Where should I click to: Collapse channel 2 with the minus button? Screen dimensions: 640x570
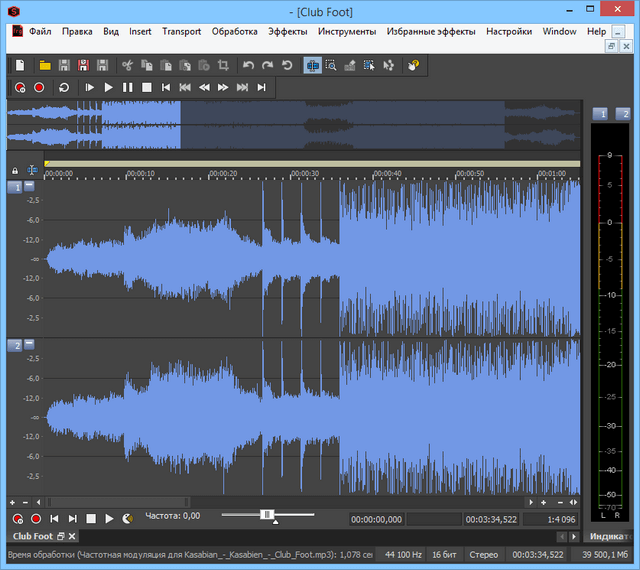click(x=29, y=345)
